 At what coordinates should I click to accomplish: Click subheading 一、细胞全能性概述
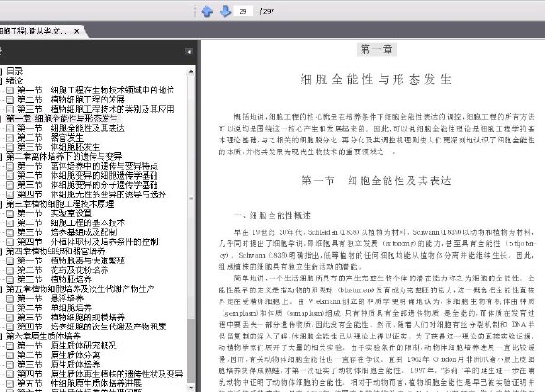(272, 215)
